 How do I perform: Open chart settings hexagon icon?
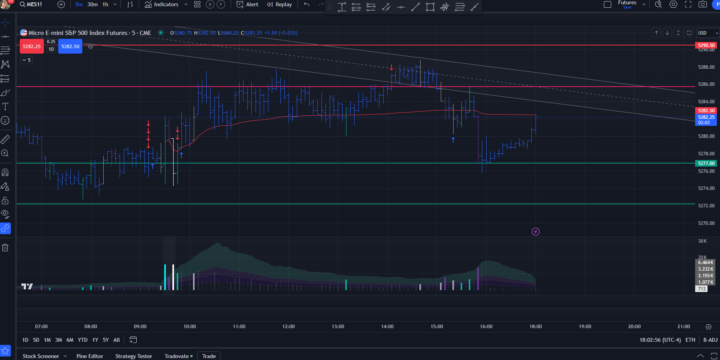click(673, 4)
